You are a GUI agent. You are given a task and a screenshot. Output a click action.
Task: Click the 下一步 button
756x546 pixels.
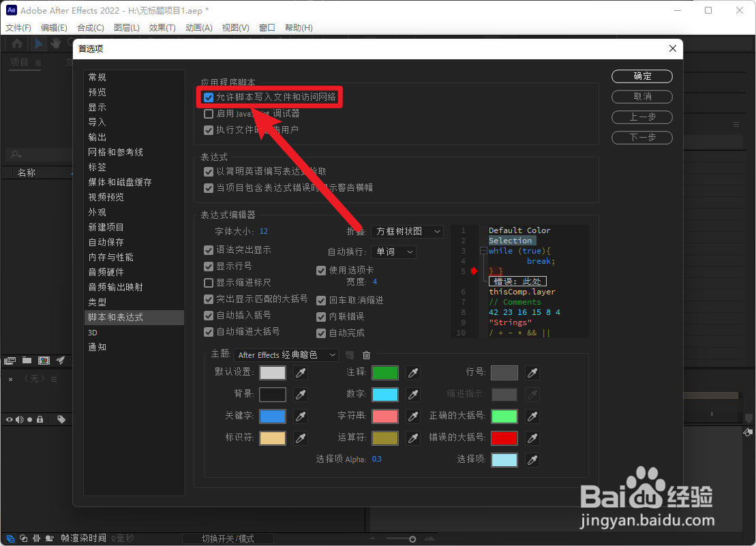pos(642,138)
